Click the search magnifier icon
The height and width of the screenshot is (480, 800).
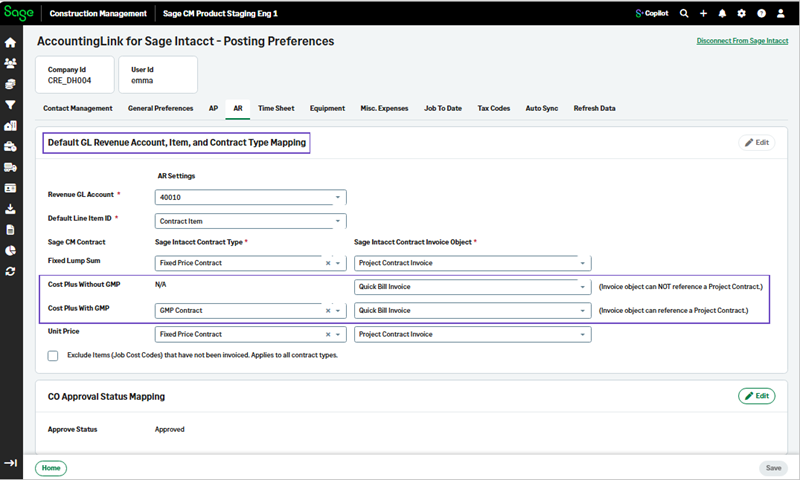coord(684,14)
